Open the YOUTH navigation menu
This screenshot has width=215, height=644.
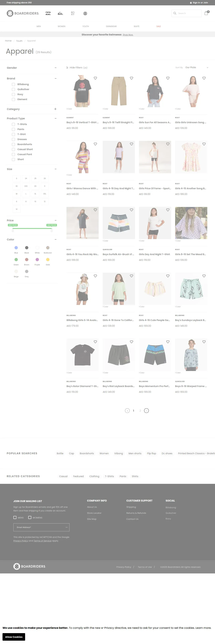(86, 26)
